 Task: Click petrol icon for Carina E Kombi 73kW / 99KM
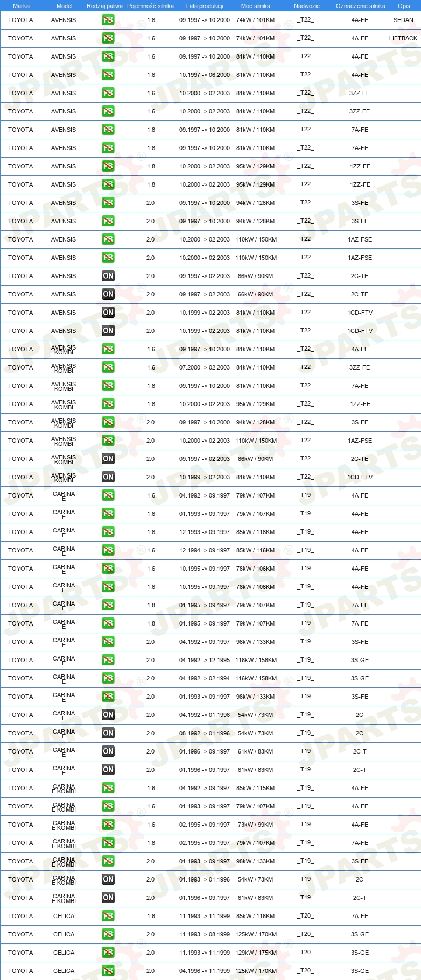tap(108, 825)
